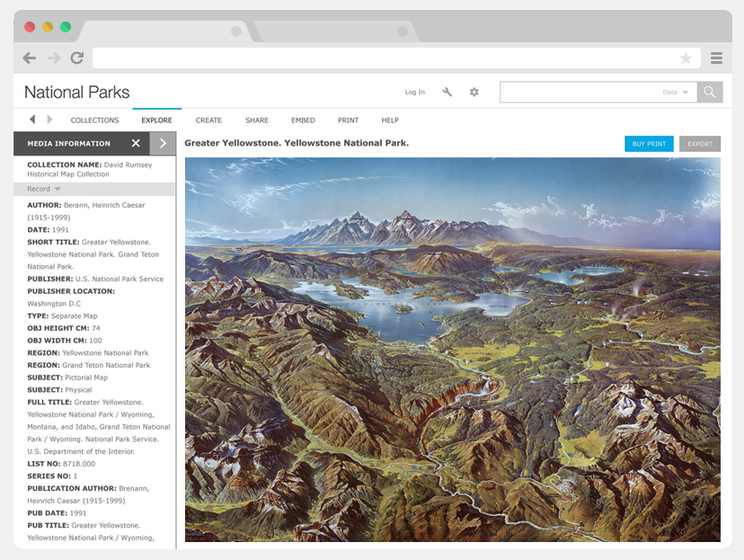Click the 'SERIES NO: 1' entry
The image size is (744, 560).
point(52,476)
